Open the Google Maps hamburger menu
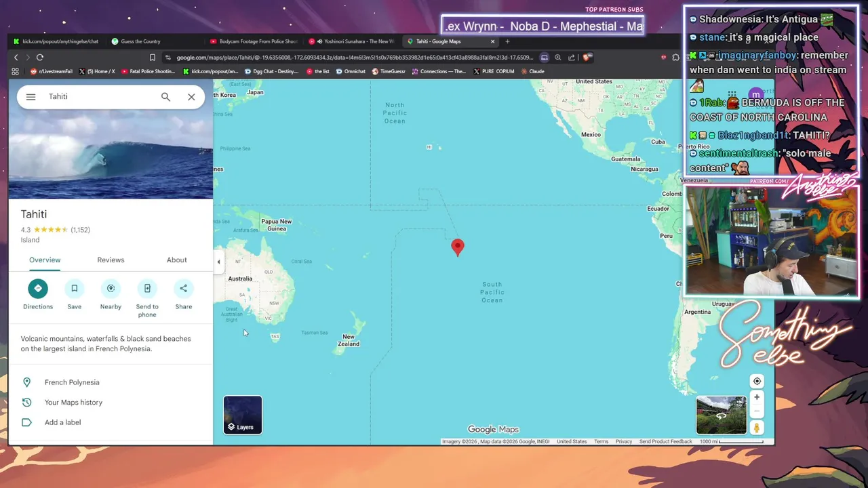The height and width of the screenshot is (488, 868). click(31, 97)
